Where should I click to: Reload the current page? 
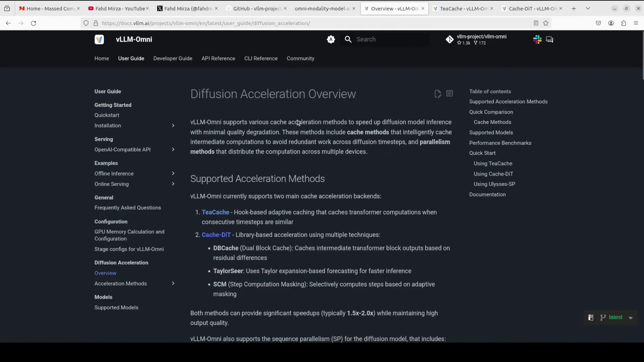[x=34, y=23]
